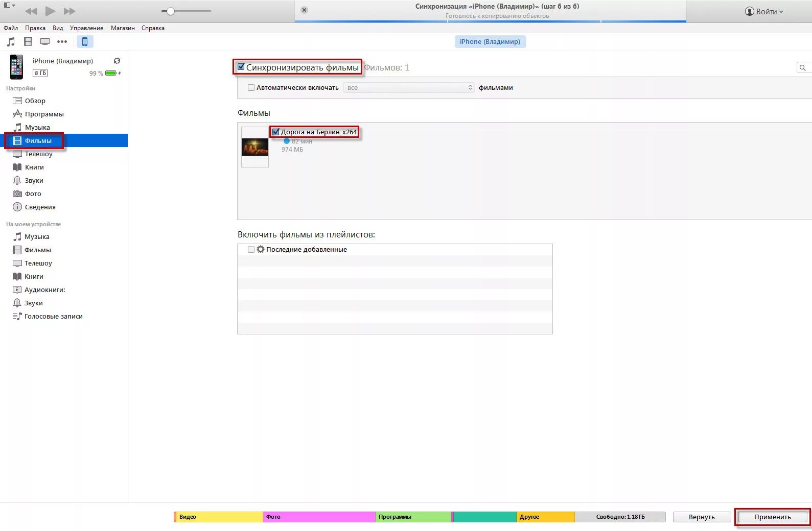
Task: Open the Правка menu
Action: [35, 28]
